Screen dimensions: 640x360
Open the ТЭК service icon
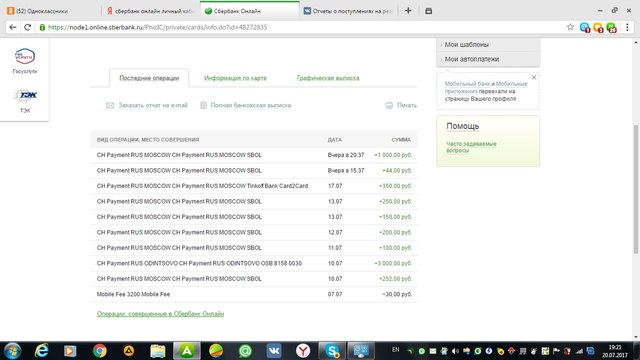(25, 95)
